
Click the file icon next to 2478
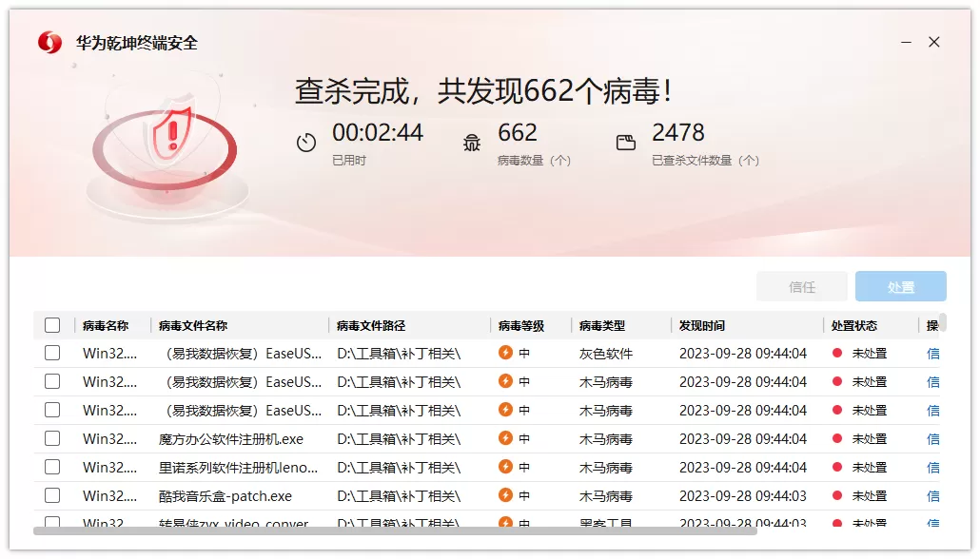[x=626, y=140]
